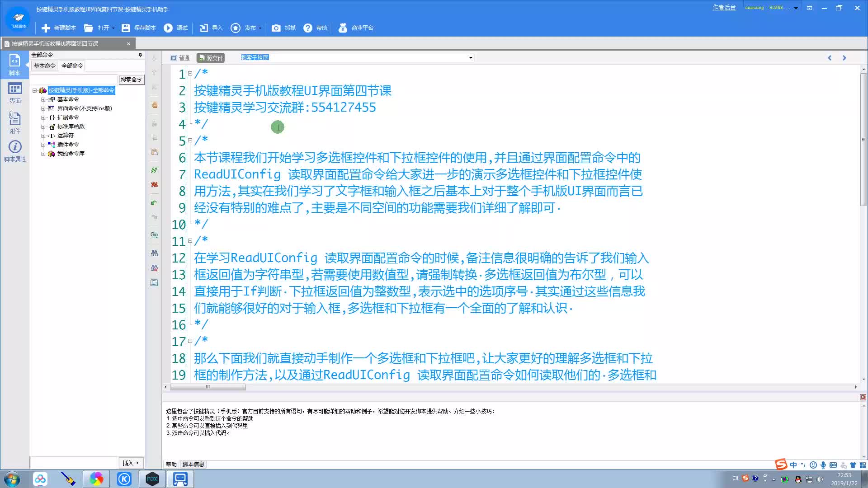Screen dimensions: 868x488
Task: Open a script with the 打开 folder icon
Action: [89, 28]
